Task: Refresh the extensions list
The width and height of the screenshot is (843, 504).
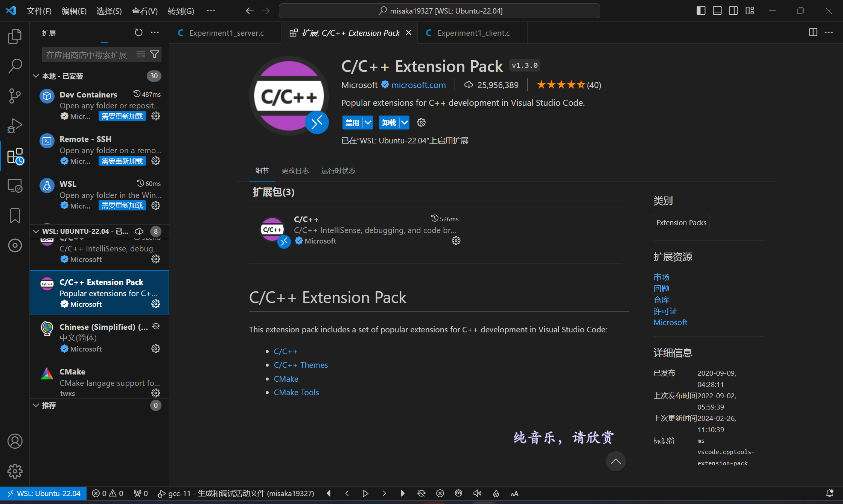Action: coord(138,33)
